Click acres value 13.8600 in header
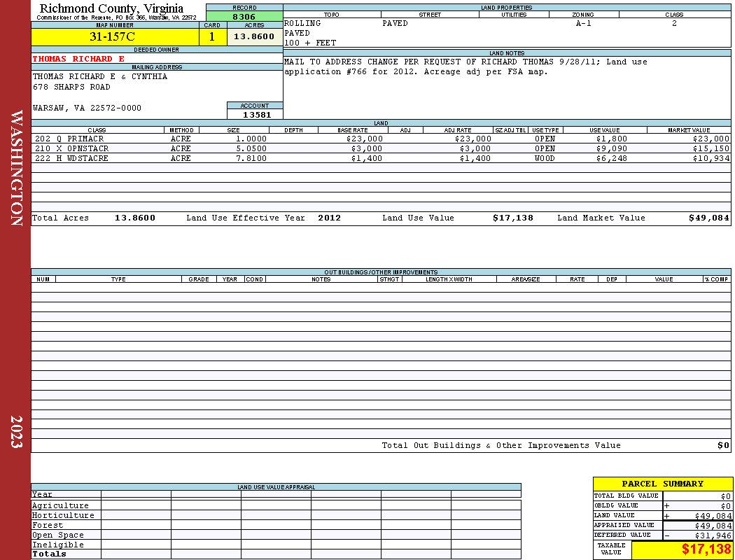This screenshot has height=560, width=735. tap(255, 36)
